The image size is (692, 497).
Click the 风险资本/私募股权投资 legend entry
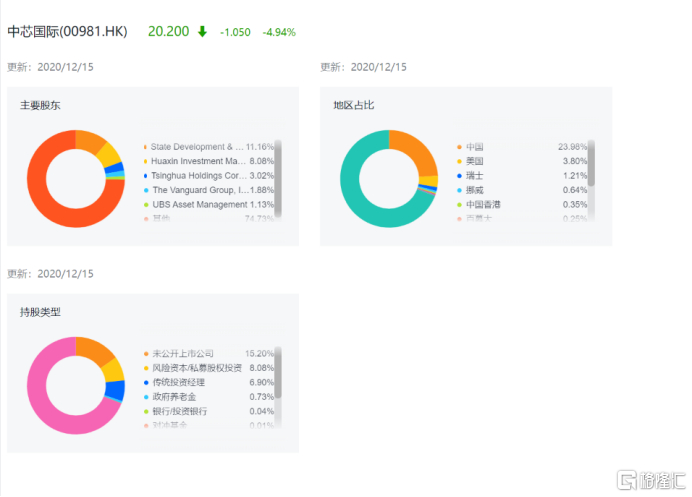pyautogui.click(x=209, y=368)
